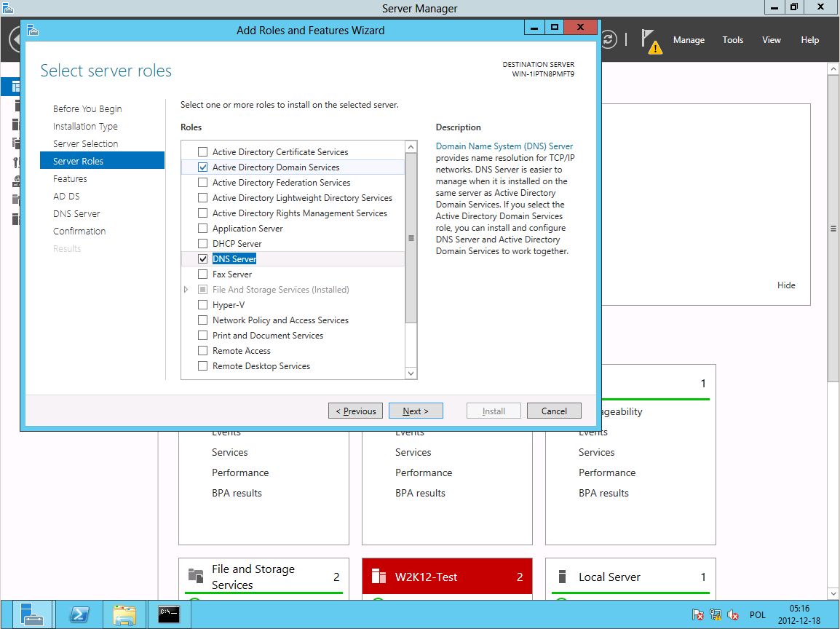Cancel the Add Roles wizard
The image size is (840, 629).
click(554, 411)
